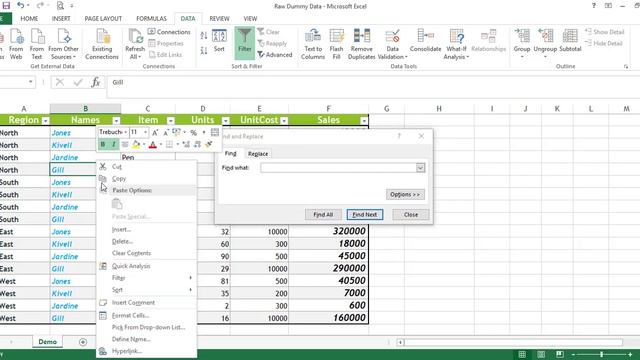The image size is (640, 360).
Task: Switch to the Replace tab in the dialog
Action: [x=258, y=154]
